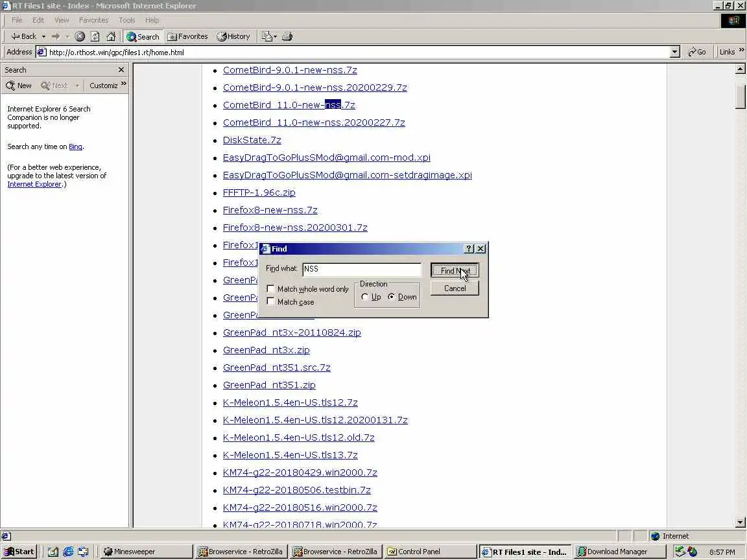747x560 pixels.
Task: Launch Internet Explorer quick launch icon
Action: point(68,552)
